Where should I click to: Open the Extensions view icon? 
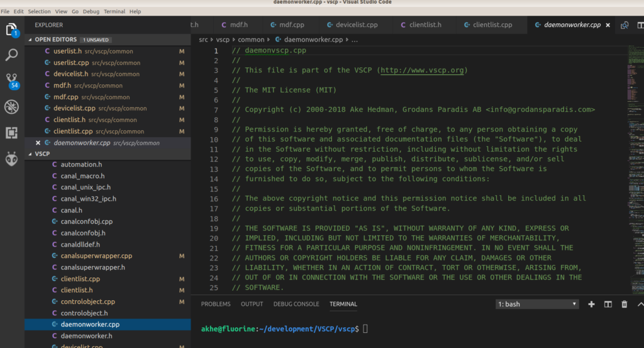point(11,133)
